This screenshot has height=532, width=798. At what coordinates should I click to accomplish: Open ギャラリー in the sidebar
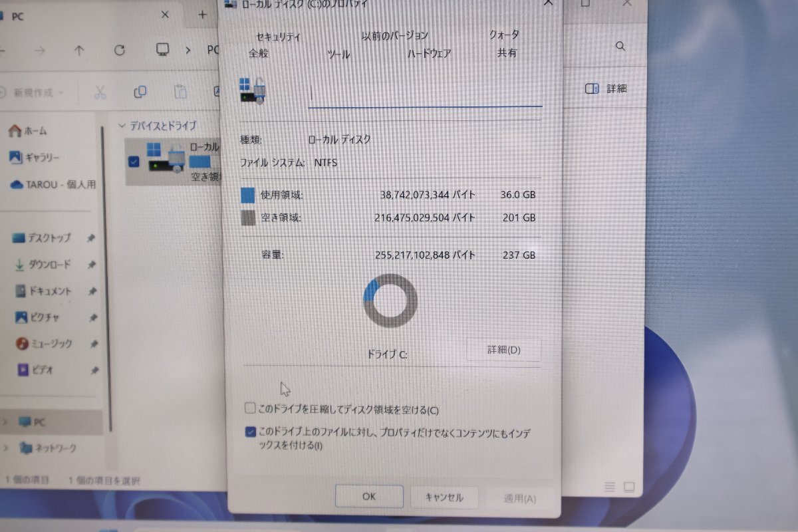35,158
